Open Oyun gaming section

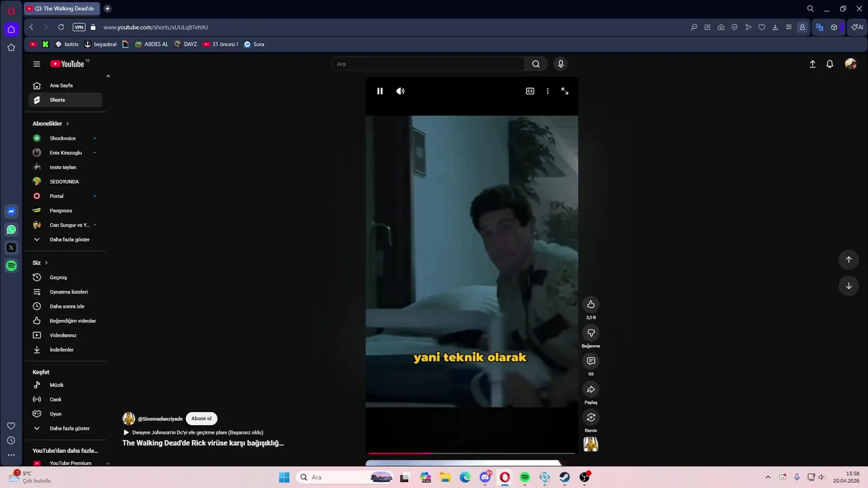point(65,414)
